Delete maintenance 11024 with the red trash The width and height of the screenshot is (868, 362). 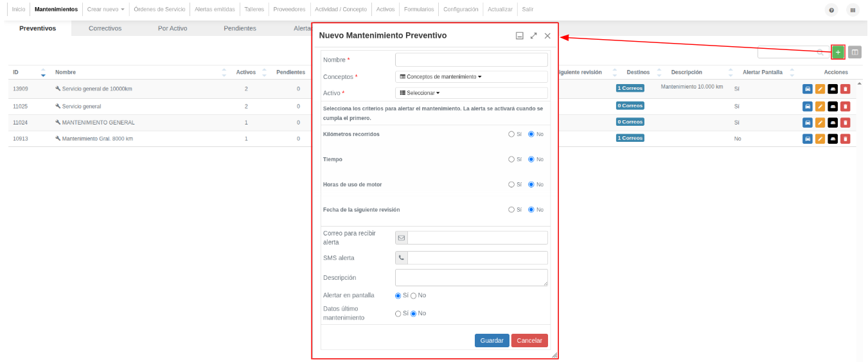tap(845, 123)
